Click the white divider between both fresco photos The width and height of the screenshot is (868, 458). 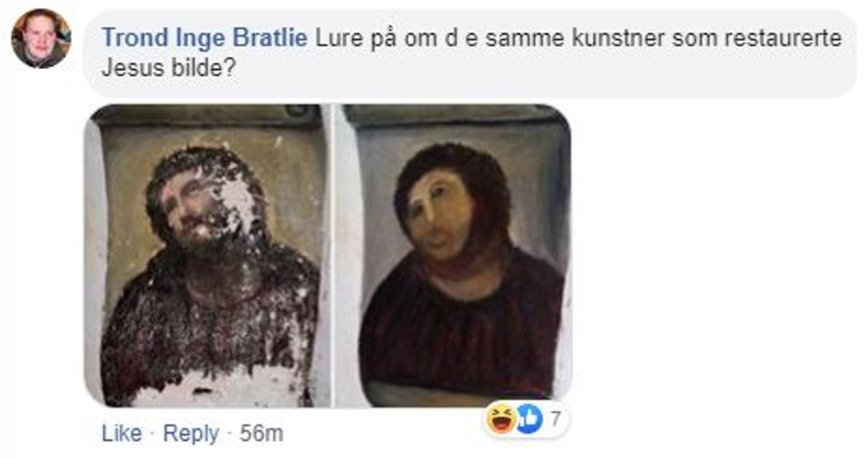[332, 255]
